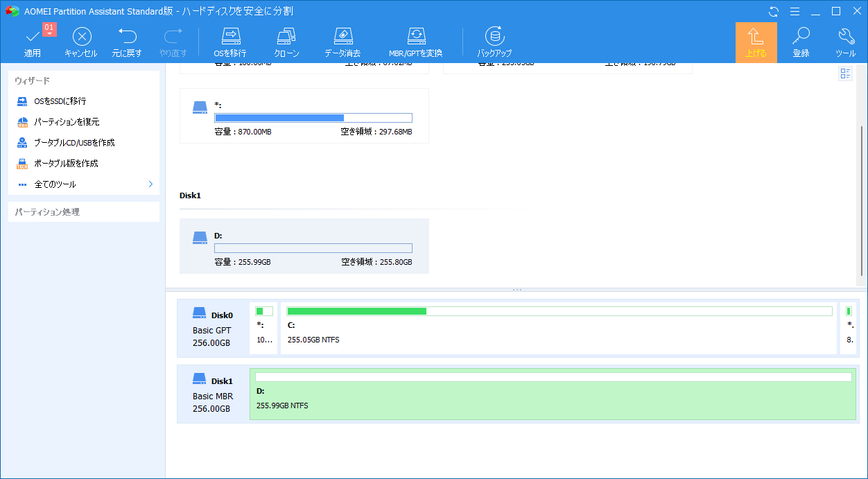Select Disk0 Basic GPT disk header
The image size is (868, 479).
(213, 329)
